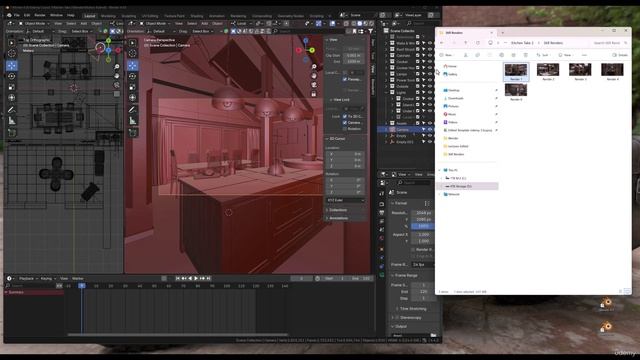
Task: Click the Delete trash icon in File Explorer
Action: pos(526,55)
